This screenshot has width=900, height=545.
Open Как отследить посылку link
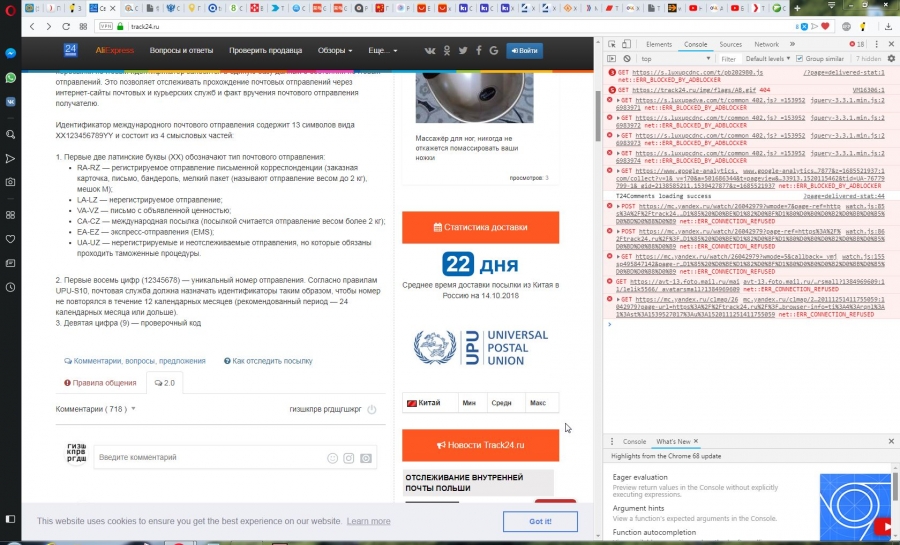[268, 361]
